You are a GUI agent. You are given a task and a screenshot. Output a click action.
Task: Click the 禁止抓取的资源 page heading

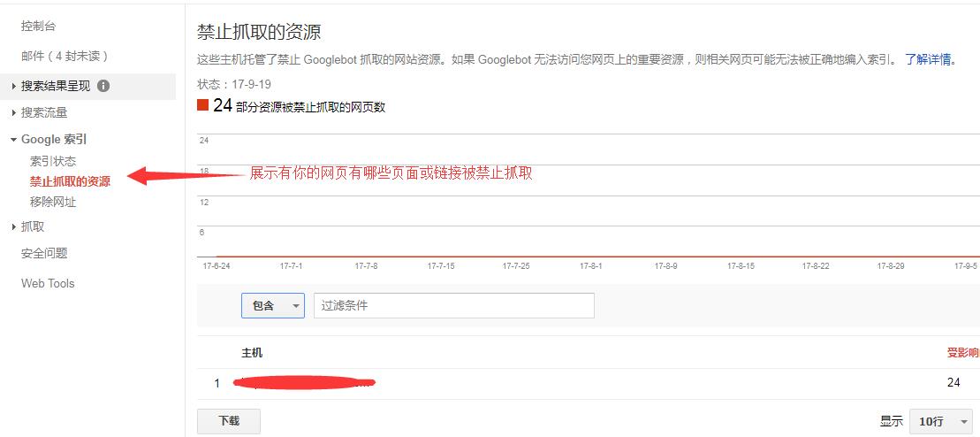[259, 32]
